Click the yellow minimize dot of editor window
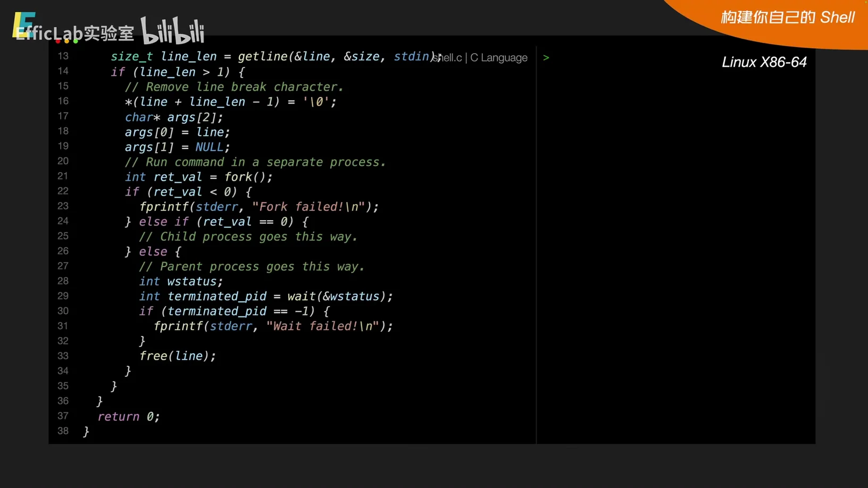This screenshot has width=868, height=488. pyautogui.click(x=67, y=41)
